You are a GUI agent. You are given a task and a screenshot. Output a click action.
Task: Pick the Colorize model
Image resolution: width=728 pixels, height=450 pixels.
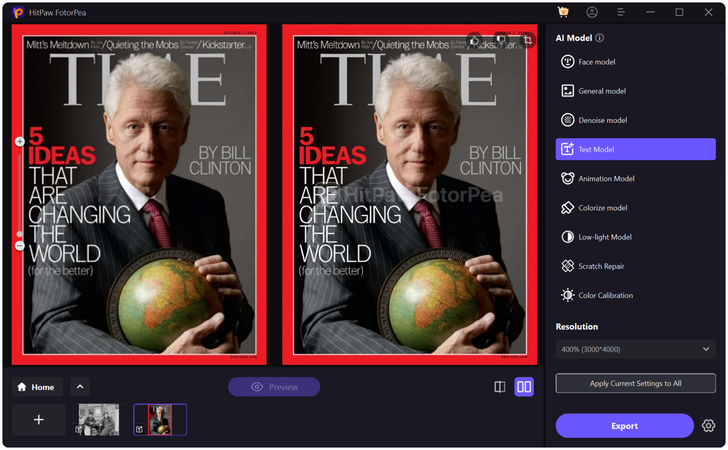635,208
